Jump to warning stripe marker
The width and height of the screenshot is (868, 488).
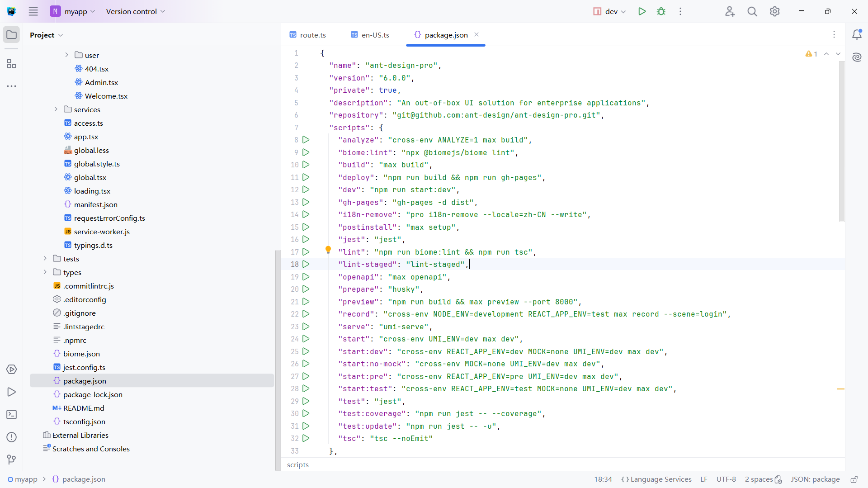click(840, 389)
